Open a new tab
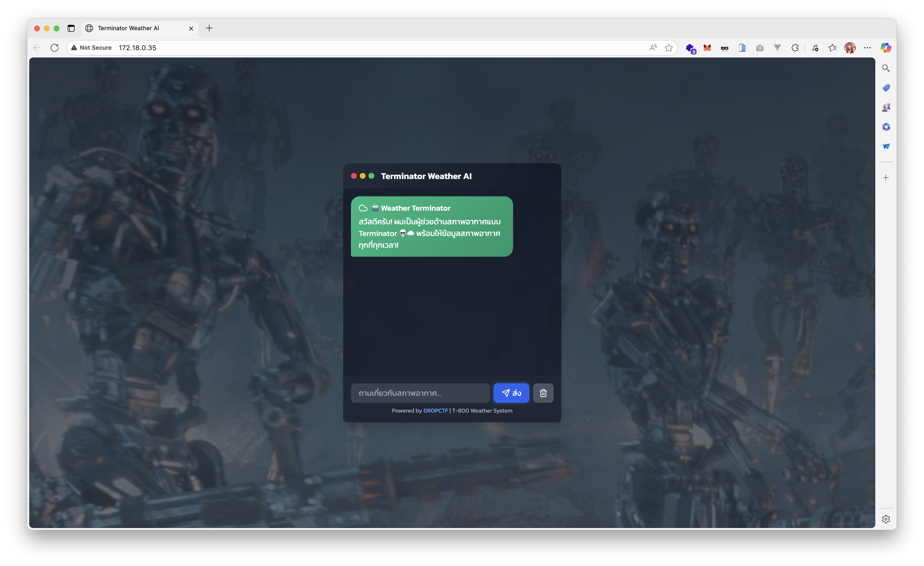924x566 pixels. 209,28
